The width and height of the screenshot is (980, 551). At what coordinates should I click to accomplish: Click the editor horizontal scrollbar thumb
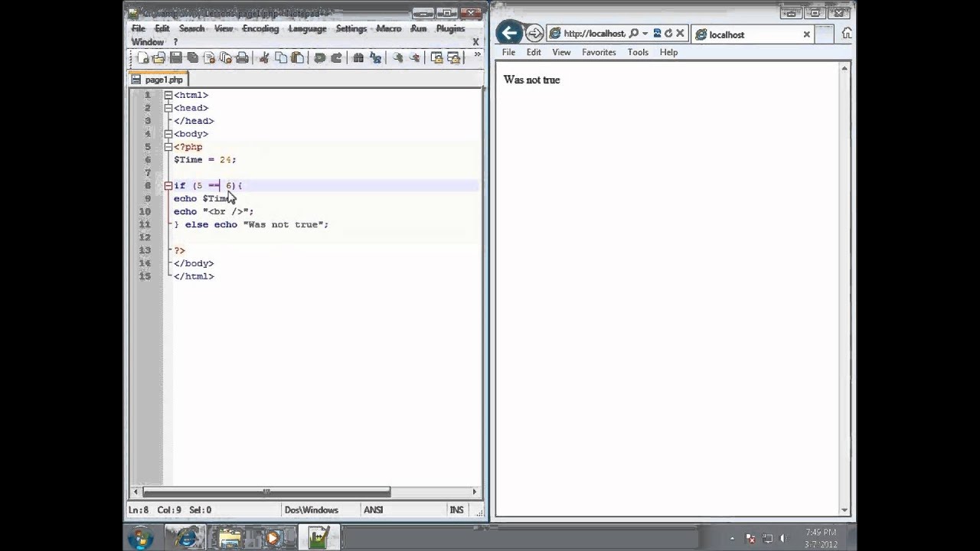[x=266, y=491]
